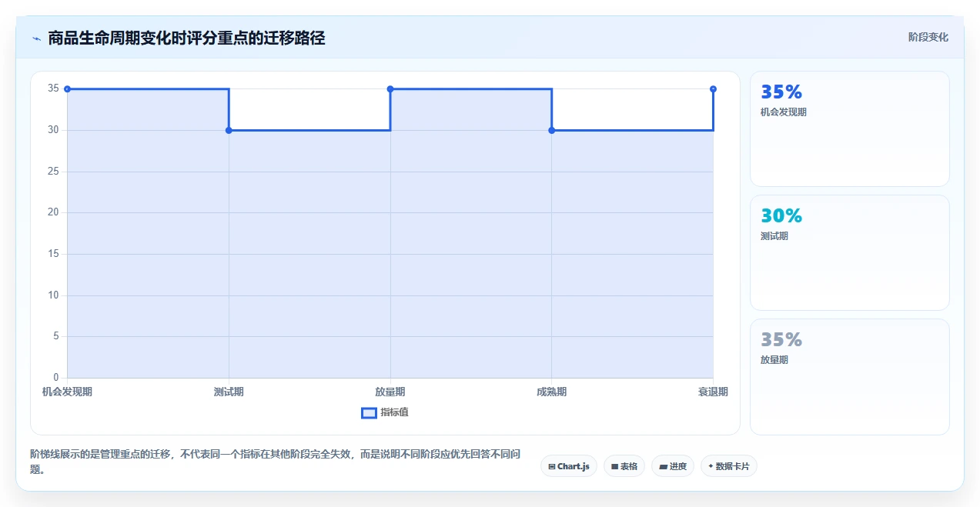Click the blue legend swatch for 指标值
Image resolution: width=980 pixels, height=507 pixels.
(369, 413)
